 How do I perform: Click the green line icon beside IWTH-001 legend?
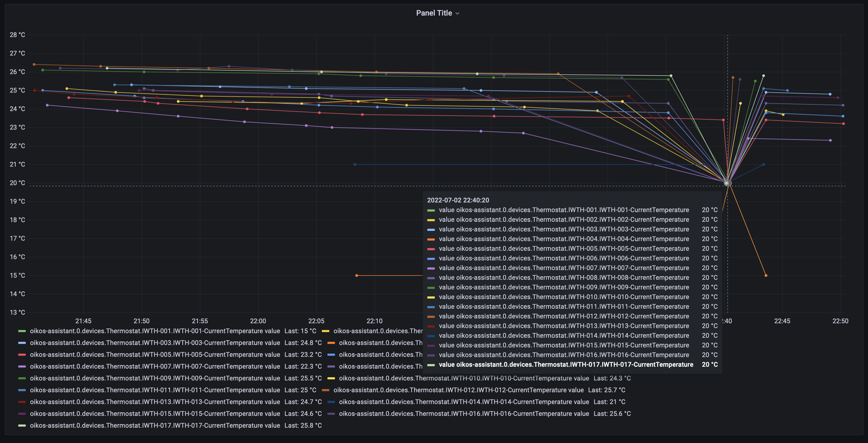coord(22,331)
